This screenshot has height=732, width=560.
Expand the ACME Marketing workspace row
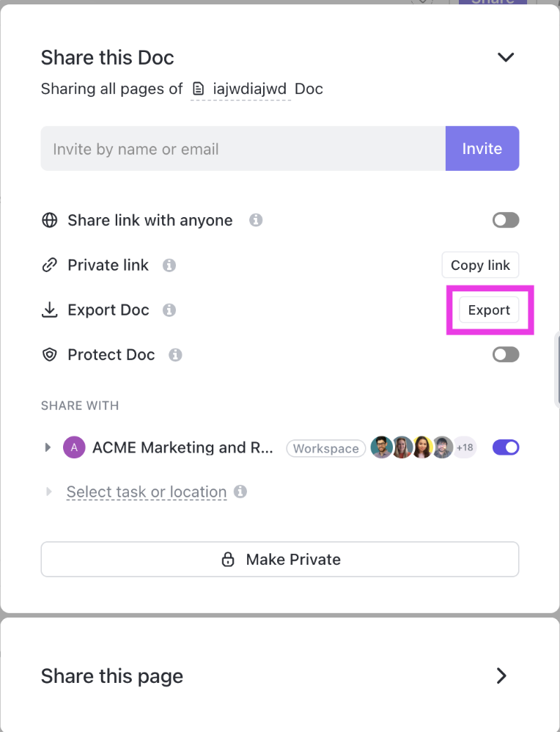[48, 447]
